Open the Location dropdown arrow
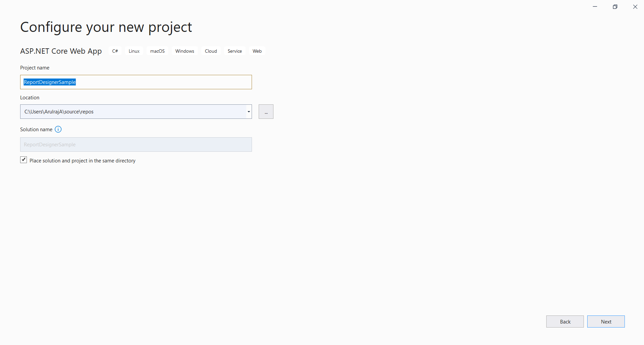This screenshot has height=345, width=644. point(248,111)
